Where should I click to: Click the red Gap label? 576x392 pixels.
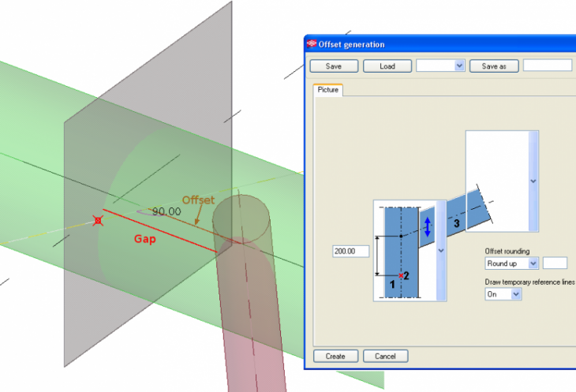point(145,239)
